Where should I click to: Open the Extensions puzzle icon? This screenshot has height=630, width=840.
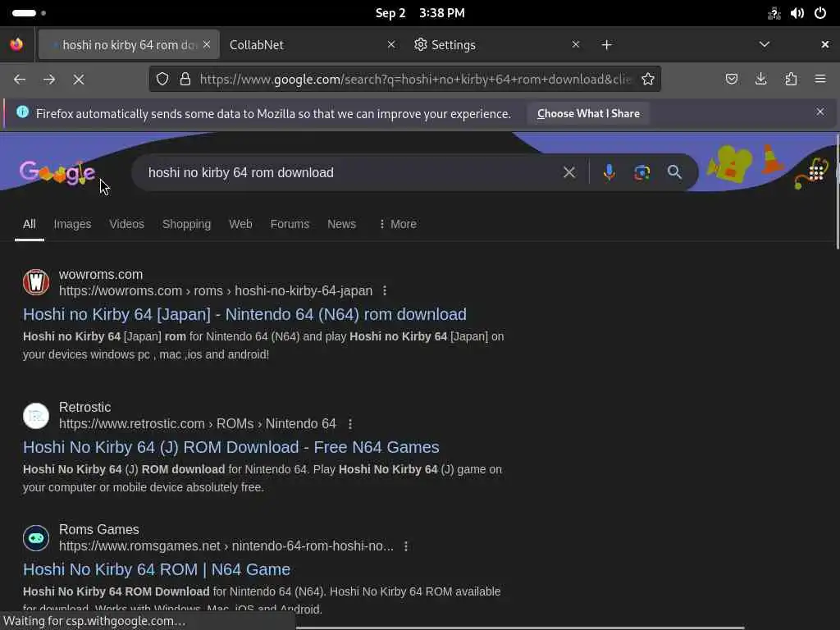click(x=791, y=80)
